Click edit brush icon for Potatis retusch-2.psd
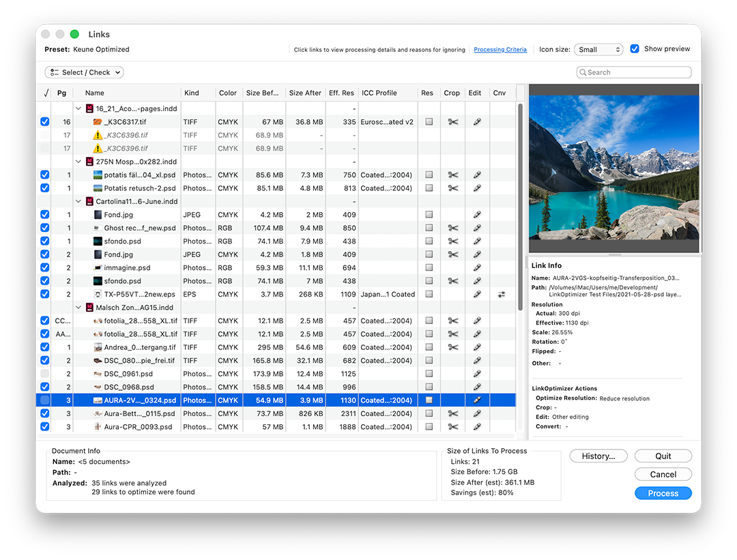 pyautogui.click(x=476, y=188)
